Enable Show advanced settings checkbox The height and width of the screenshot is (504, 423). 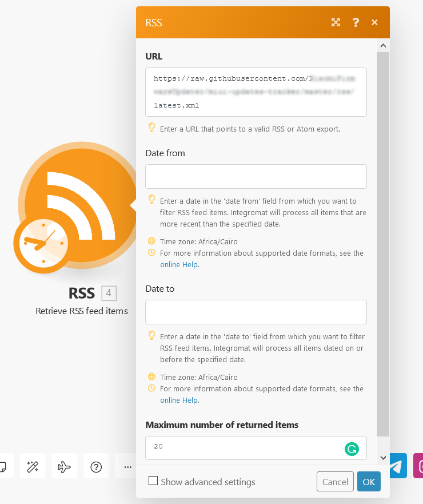point(153,481)
